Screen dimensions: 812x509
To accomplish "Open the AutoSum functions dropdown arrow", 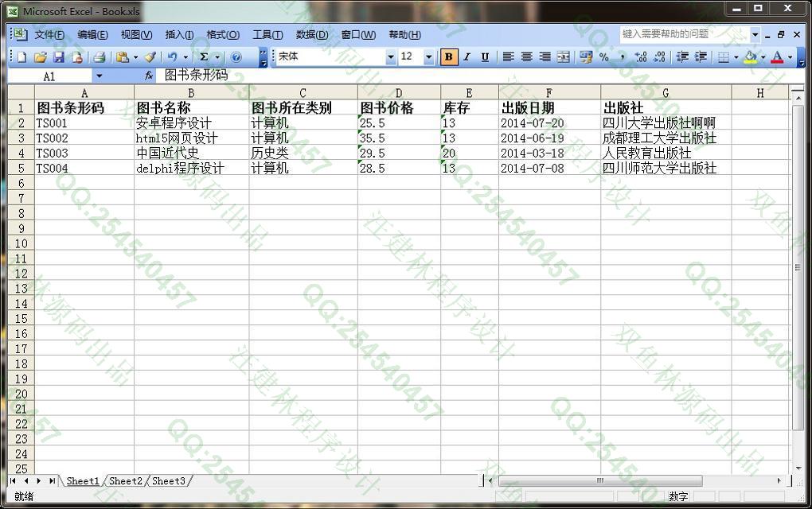I will click(217, 57).
